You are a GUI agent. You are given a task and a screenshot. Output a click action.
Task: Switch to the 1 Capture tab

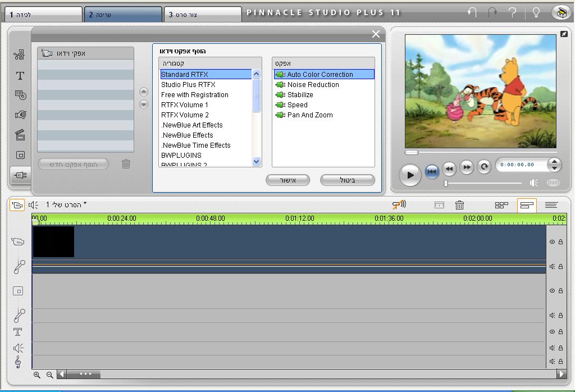(x=44, y=15)
